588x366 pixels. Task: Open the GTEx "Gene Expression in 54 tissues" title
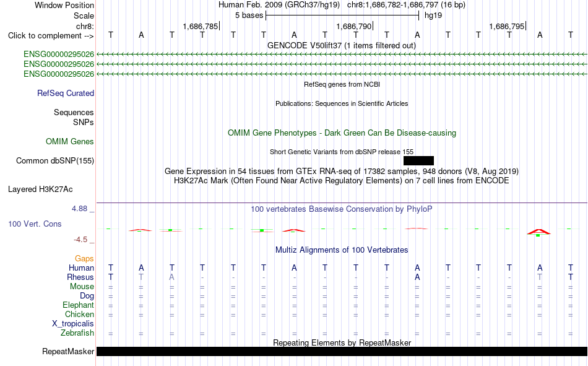point(341,172)
